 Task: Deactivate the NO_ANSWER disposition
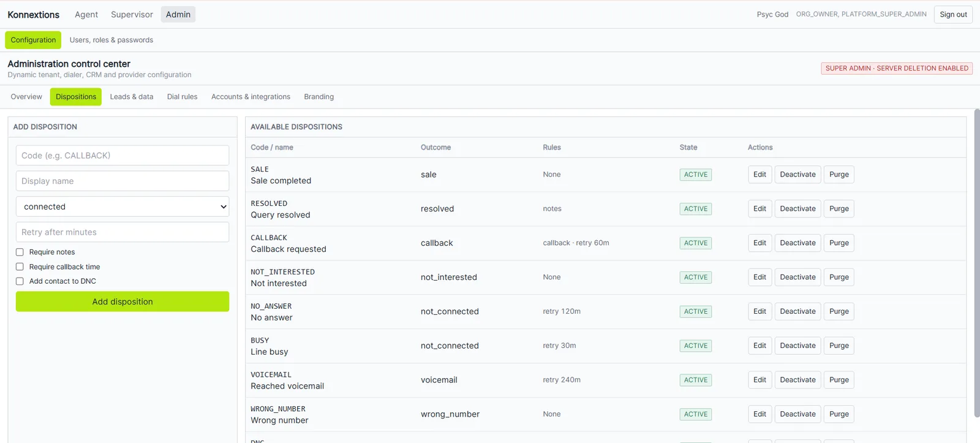(x=797, y=312)
